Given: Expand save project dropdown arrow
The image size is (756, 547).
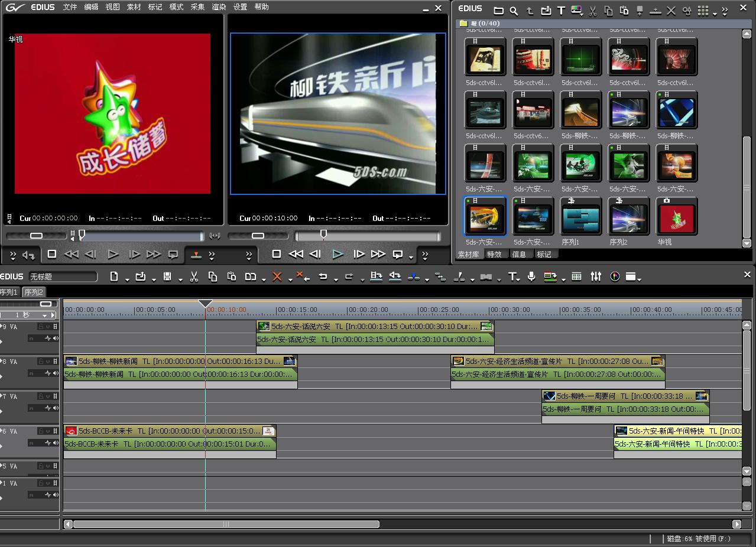Looking at the screenshot, I should (x=180, y=279).
